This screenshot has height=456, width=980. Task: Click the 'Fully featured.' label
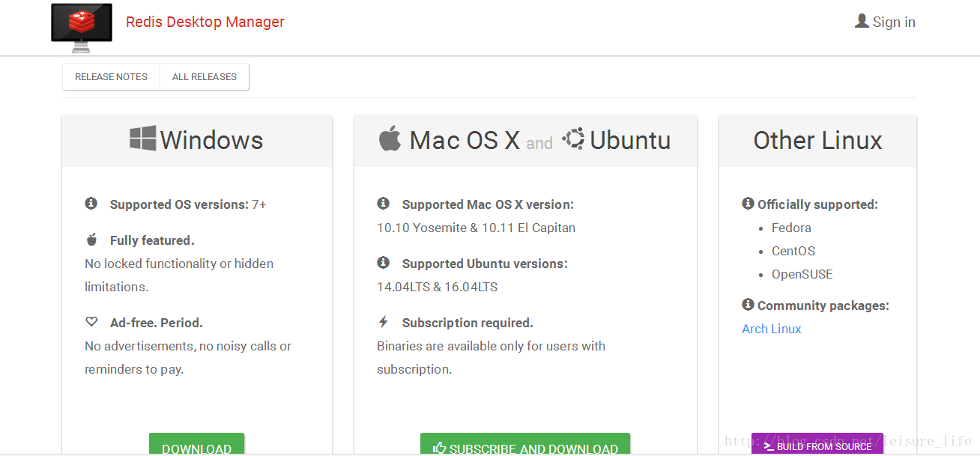[x=152, y=240]
